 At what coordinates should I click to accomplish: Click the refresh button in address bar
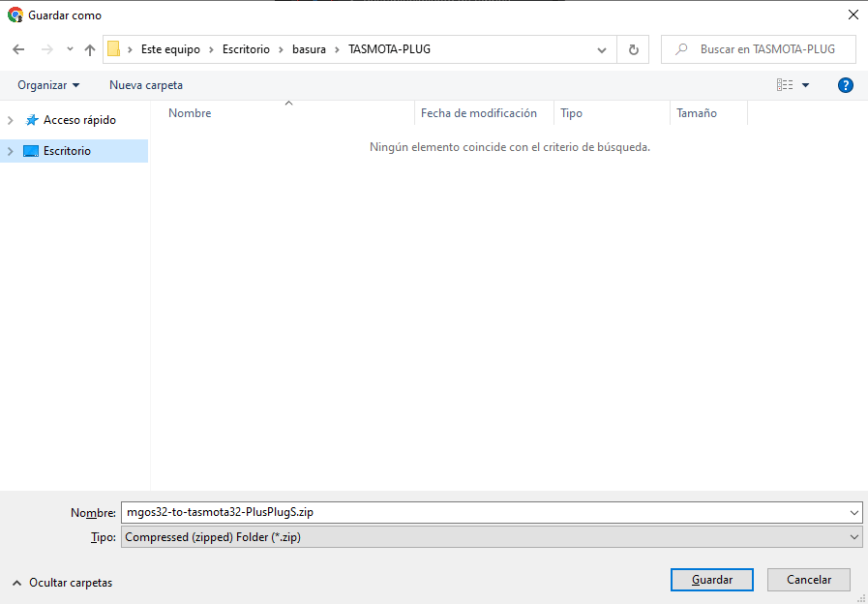[633, 49]
